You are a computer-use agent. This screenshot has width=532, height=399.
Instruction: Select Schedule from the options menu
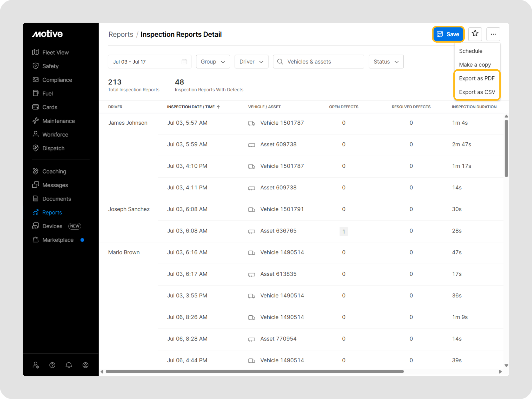pos(470,51)
